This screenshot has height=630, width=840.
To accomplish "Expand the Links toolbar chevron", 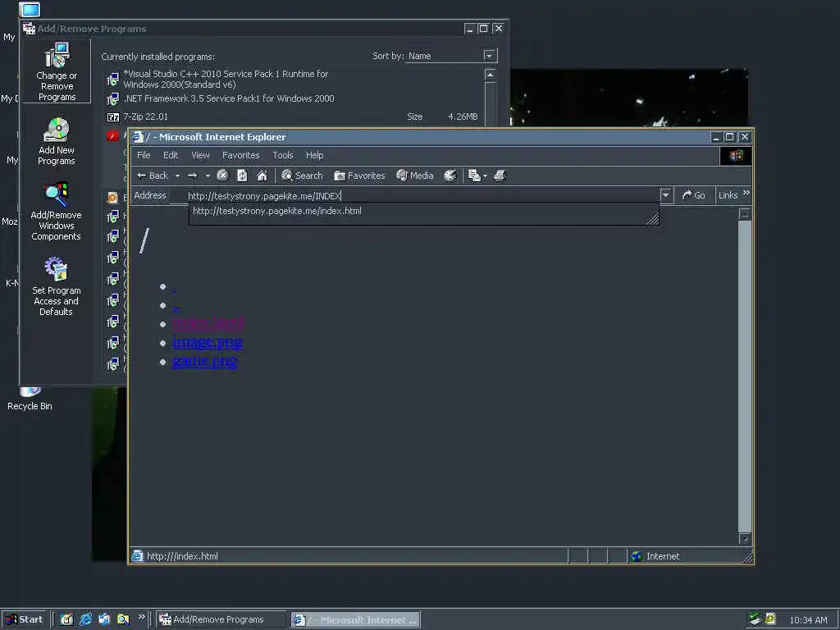I will coord(746,193).
